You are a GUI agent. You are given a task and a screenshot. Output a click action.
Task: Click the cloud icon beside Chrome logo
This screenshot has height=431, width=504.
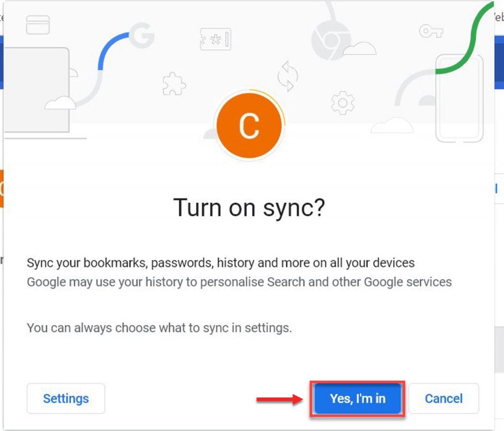pyautogui.click(x=360, y=49)
